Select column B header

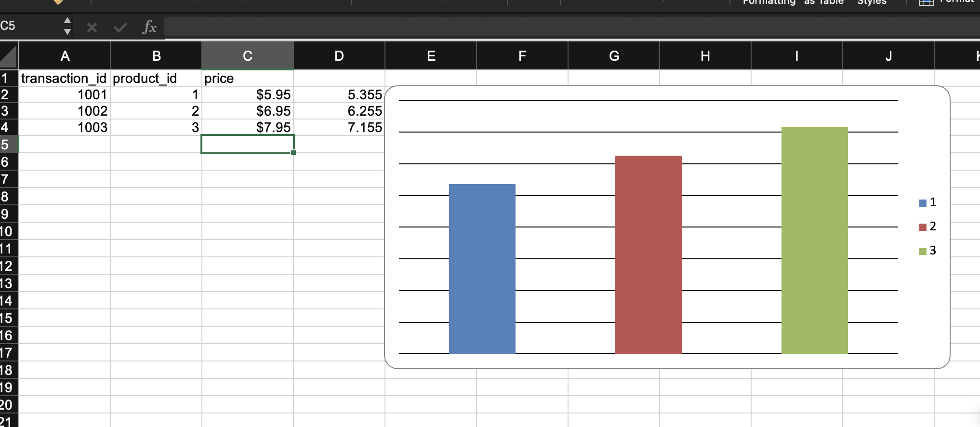coord(156,56)
